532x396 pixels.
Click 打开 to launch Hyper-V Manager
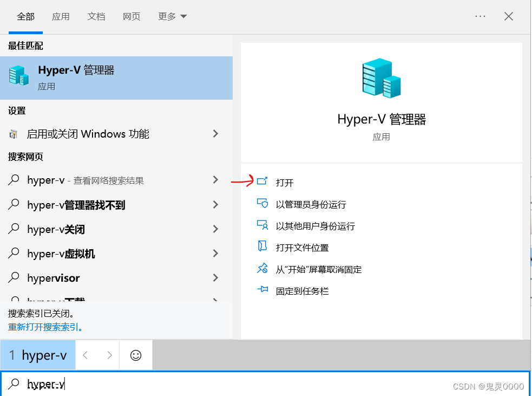point(285,183)
